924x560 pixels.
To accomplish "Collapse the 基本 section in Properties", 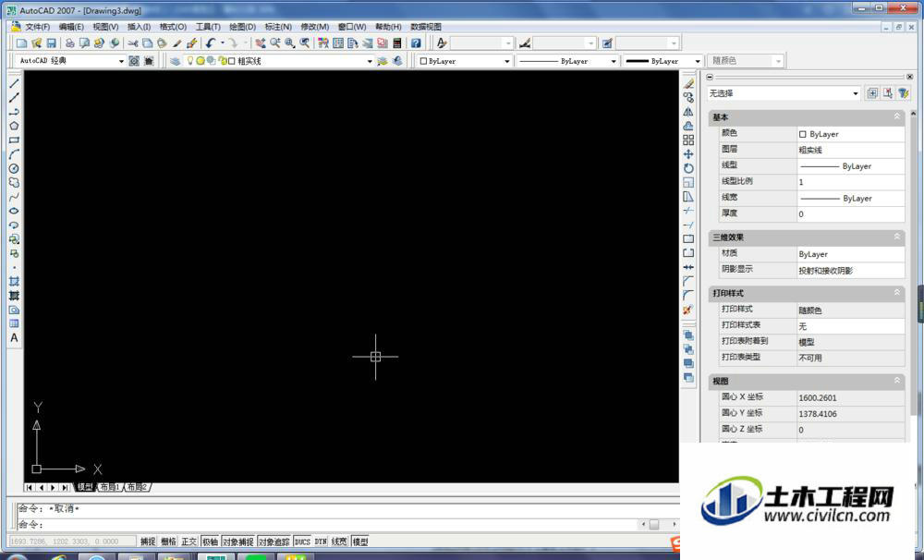I will pos(897,116).
